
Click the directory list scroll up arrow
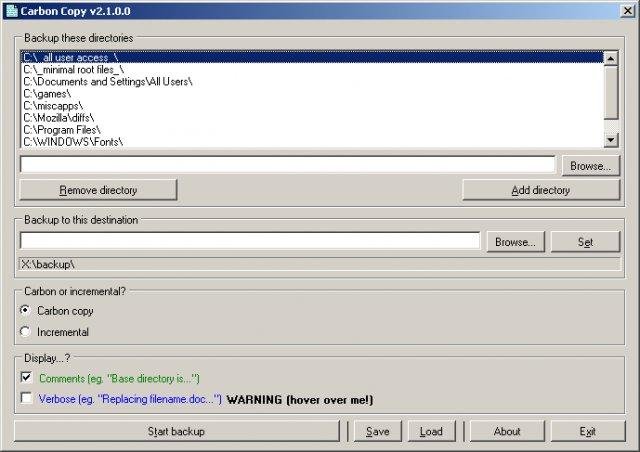[611, 59]
